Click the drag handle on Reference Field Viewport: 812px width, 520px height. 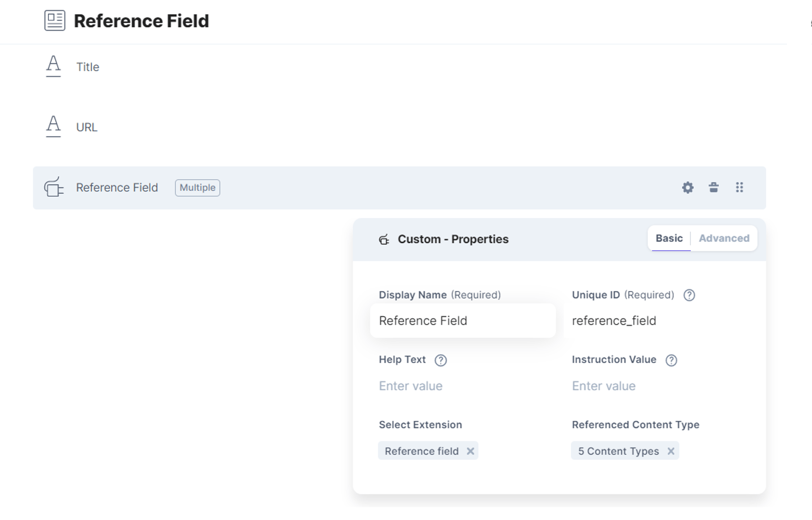click(x=739, y=187)
